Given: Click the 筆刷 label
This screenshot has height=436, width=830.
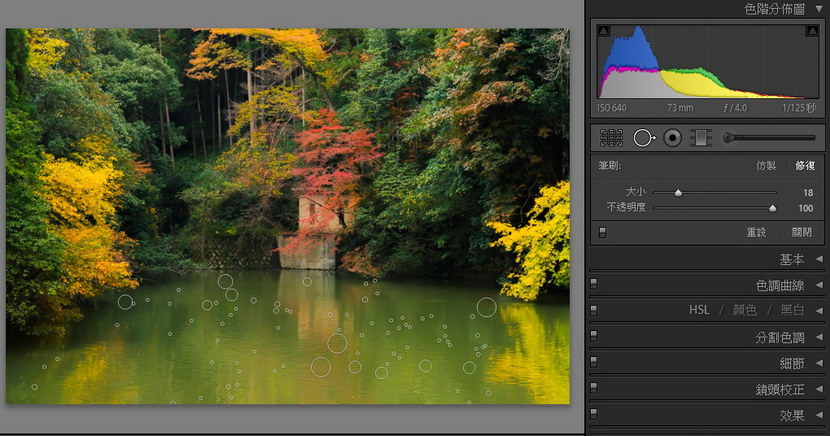Looking at the screenshot, I should click(x=609, y=166).
